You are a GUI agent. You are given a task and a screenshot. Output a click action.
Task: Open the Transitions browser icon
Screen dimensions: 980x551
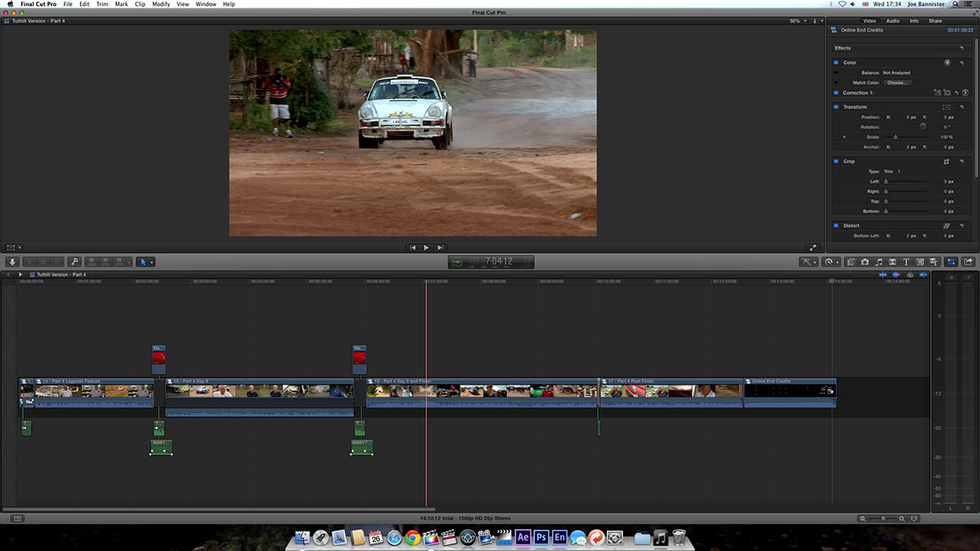[893, 262]
